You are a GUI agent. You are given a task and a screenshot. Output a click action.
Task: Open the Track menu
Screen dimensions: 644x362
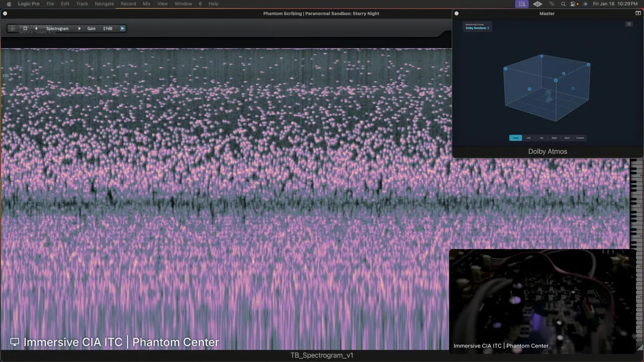tap(82, 4)
